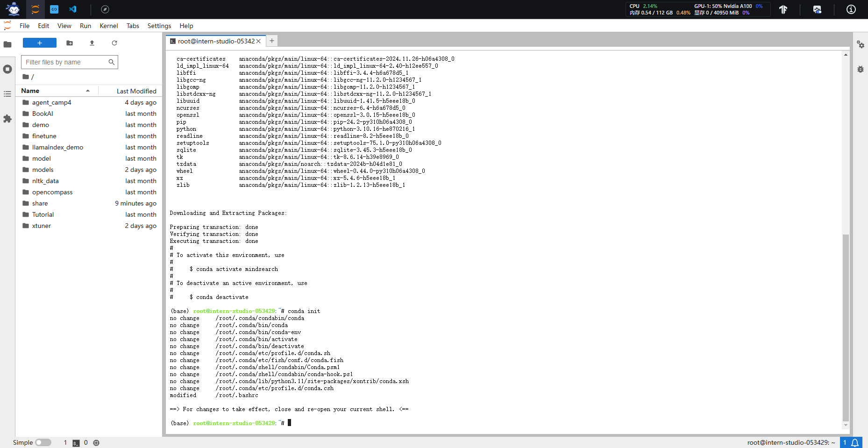
Task: Select the share folder
Action: [89, 203]
